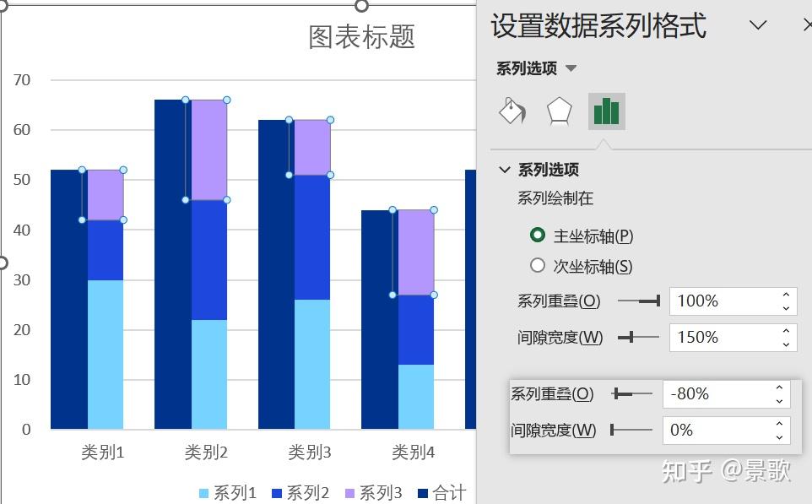
Task: Select the Fill & Line paint bucket icon
Action: coord(512,109)
